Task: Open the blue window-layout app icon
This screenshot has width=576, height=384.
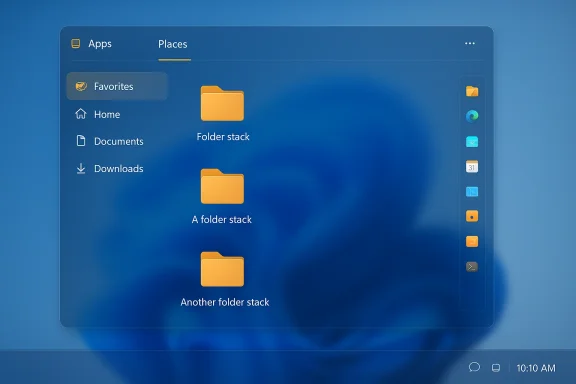Action: coord(472,191)
